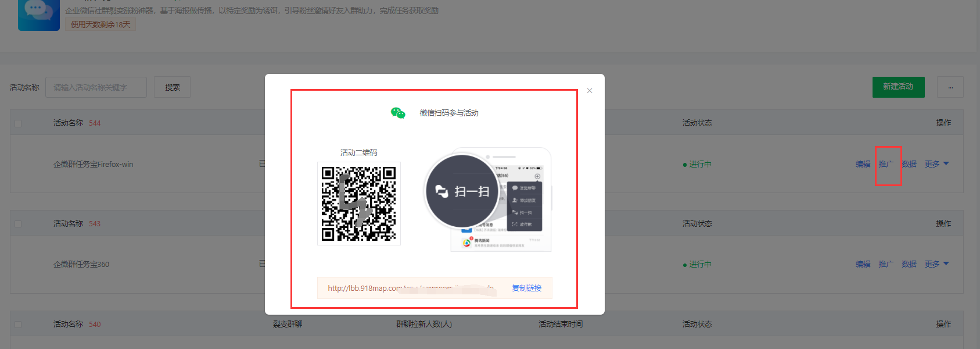The width and height of the screenshot is (980, 349).
Task: View 数据 for 企微群任务宝360
Action: click(x=909, y=264)
